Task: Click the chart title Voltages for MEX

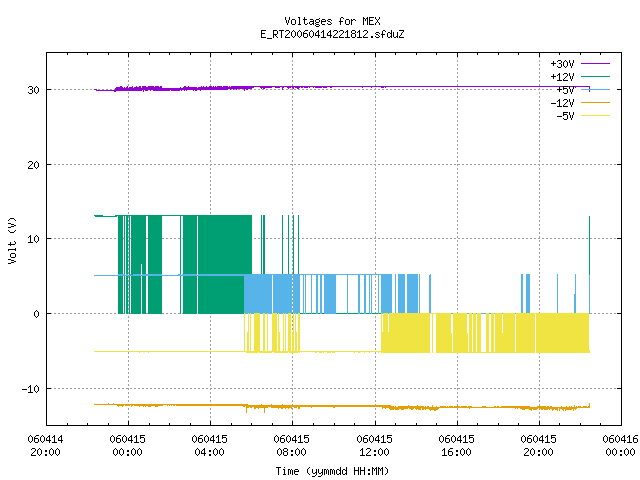Action: point(332,21)
